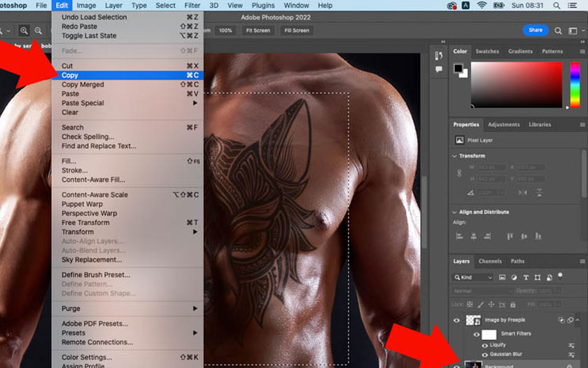Click the Zoom Out magnifier icon
Viewport: 588px width, 368px height.
tap(38, 31)
